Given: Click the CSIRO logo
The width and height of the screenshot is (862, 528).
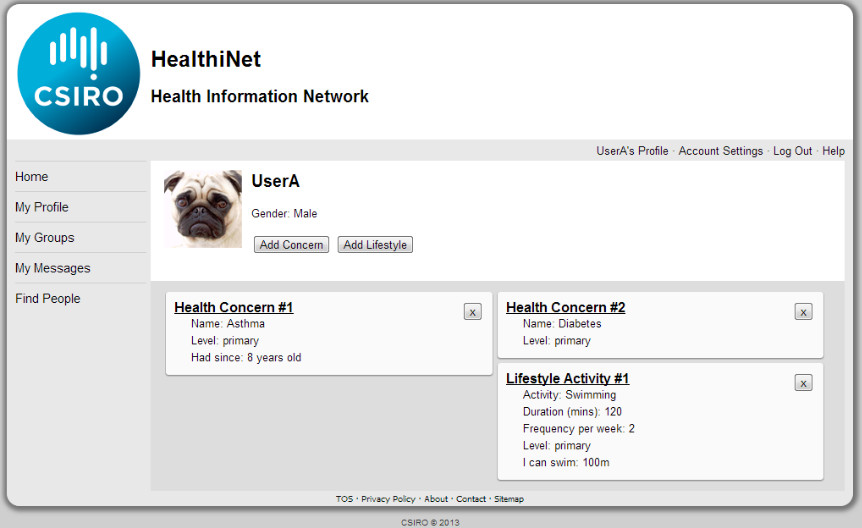Looking at the screenshot, I should [x=79, y=75].
